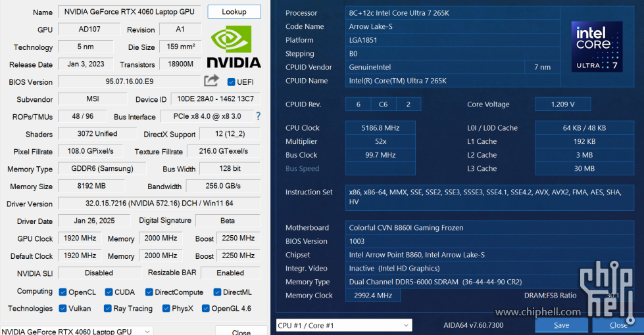The image size is (644, 335).
Task: Click the Pixel Fillrate value 108.0 GPixel/s
Action: coord(90,151)
